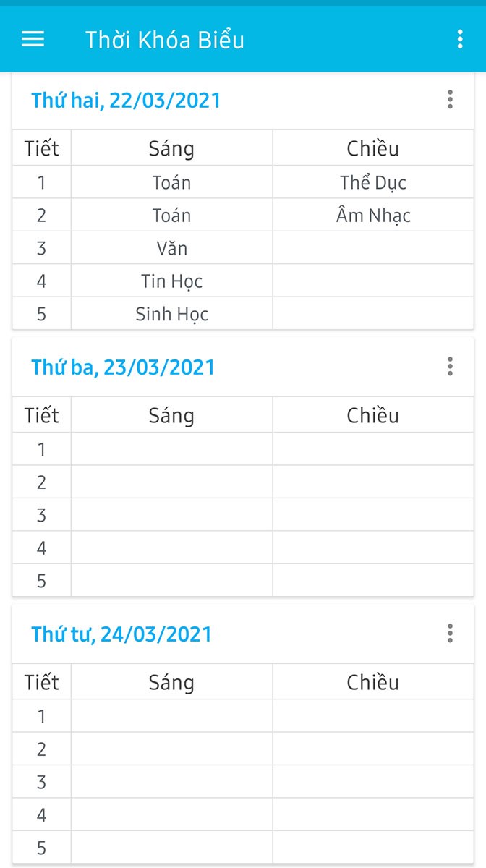Tap Monday's Sáng column header
Viewport: 486px width, 868px height.
click(x=171, y=148)
